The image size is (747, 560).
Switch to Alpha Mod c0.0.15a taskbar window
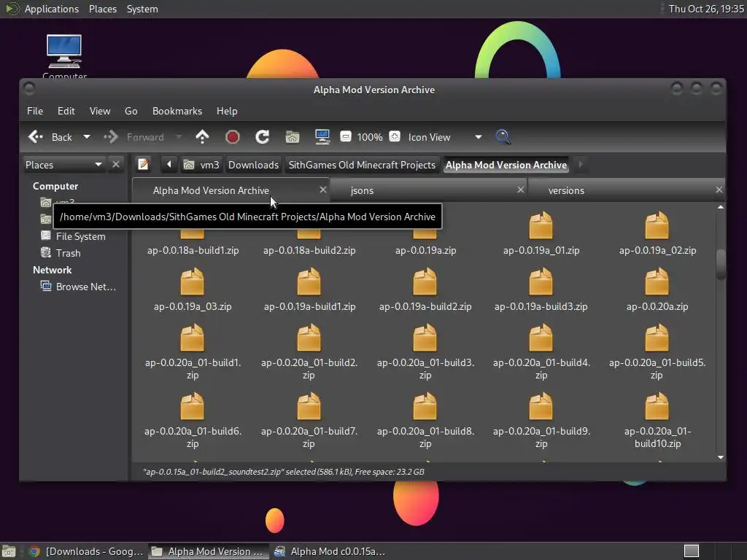coord(330,551)
